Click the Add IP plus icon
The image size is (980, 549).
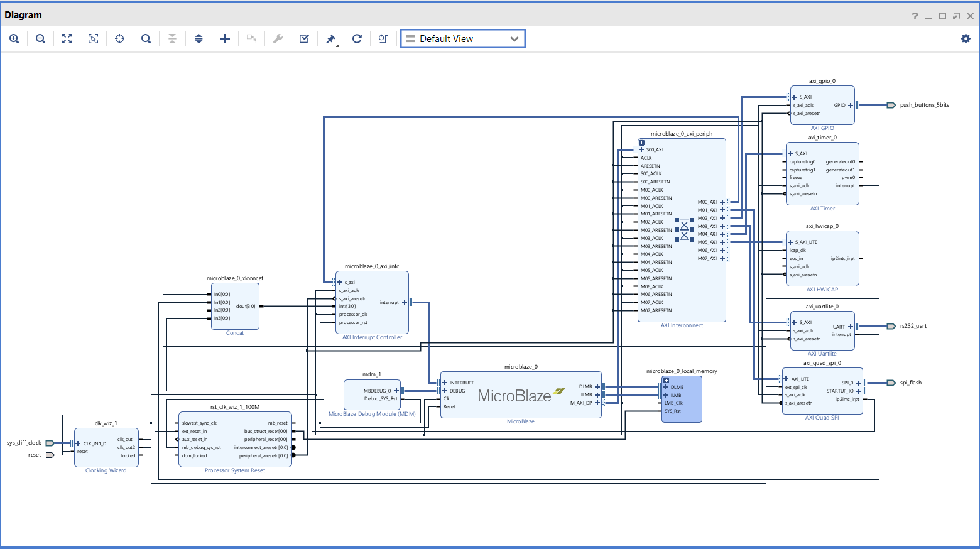(x=225, y=39)
